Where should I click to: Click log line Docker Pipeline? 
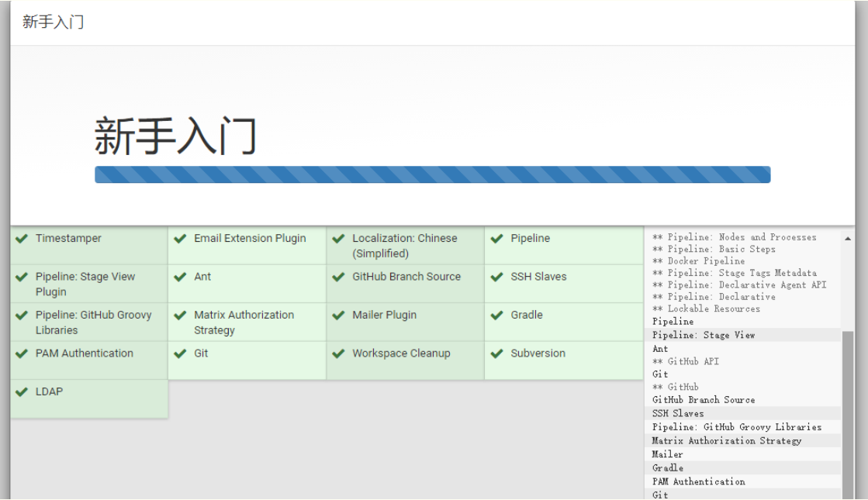coord(698,261)
